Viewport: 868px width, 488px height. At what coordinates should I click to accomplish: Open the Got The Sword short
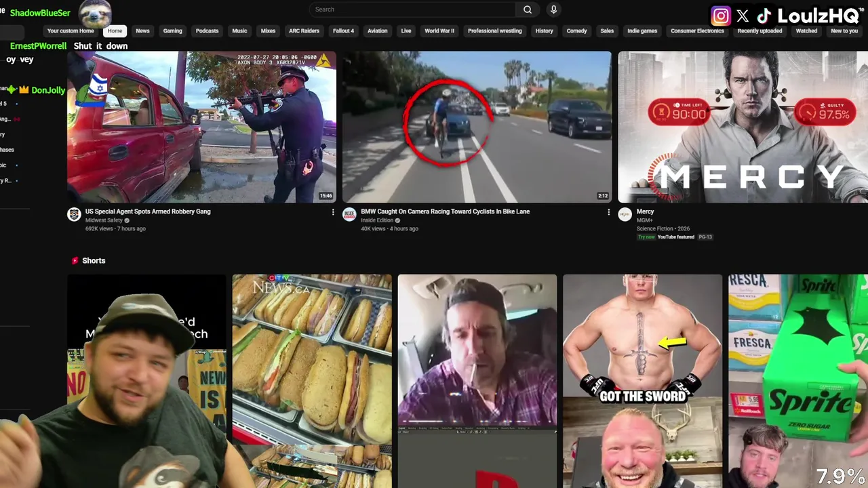click(x=643, y=381)
